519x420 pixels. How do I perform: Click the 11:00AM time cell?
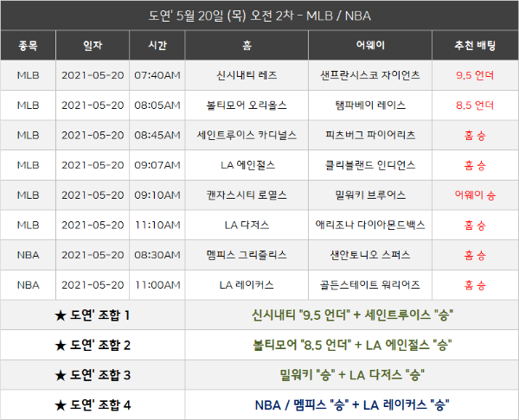click(x=157, y=285)
